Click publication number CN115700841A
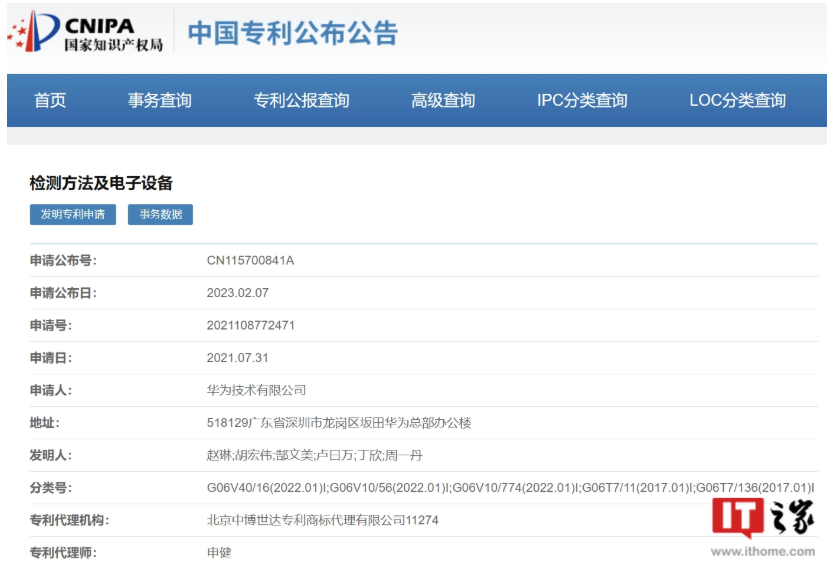 [x=250, y=261]
